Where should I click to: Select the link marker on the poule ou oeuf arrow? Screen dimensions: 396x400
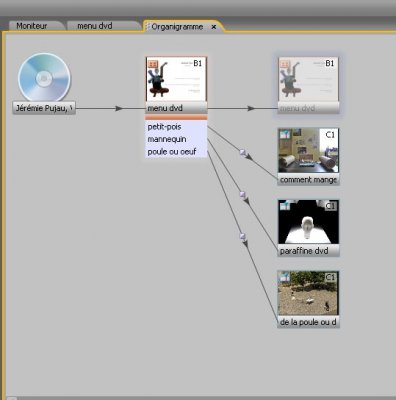[x=243, y=237]
